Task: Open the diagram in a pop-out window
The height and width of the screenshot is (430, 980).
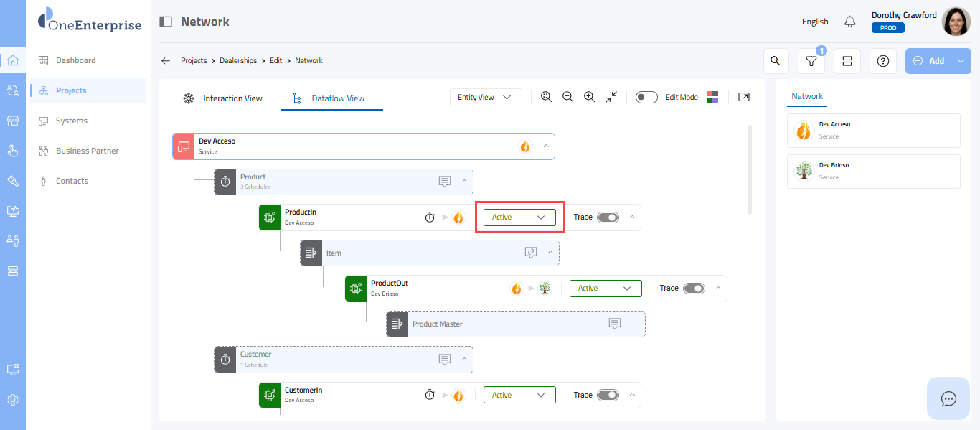Action: coord(744,97)
